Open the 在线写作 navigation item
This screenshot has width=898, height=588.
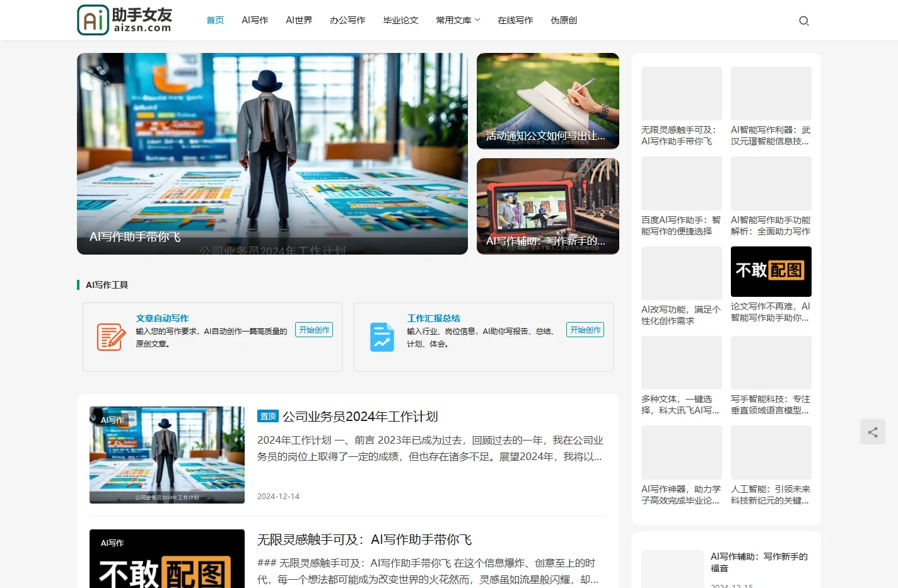coord(515,20)
